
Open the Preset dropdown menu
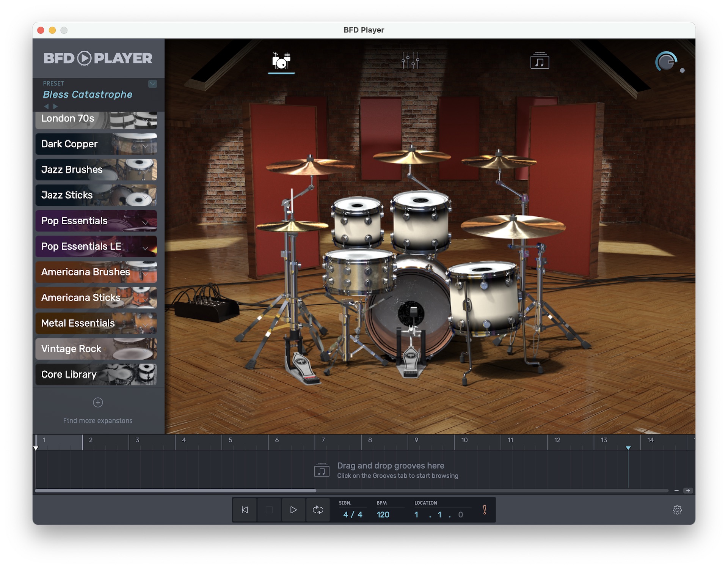click(152, 83)
